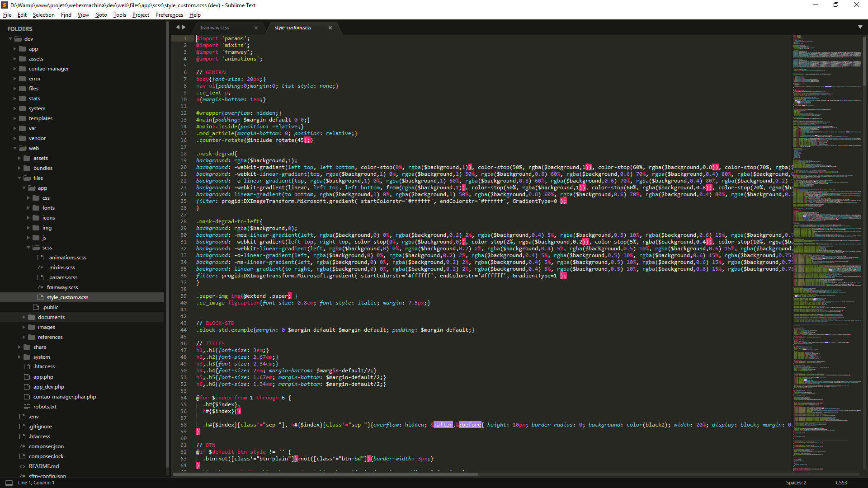868x488 pixels.
Task: Close the framway.scss tab
Action: pyautogui.click(x=256, y=28)
